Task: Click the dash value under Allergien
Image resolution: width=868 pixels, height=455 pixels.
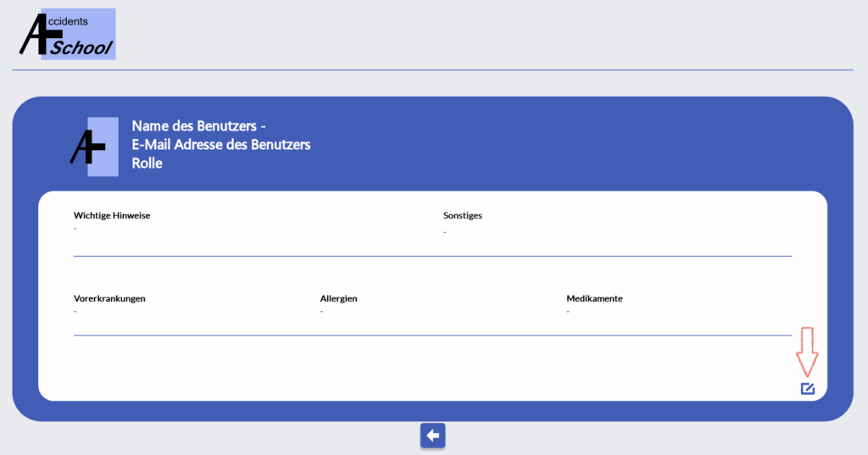Action: [x=322, y=312]
